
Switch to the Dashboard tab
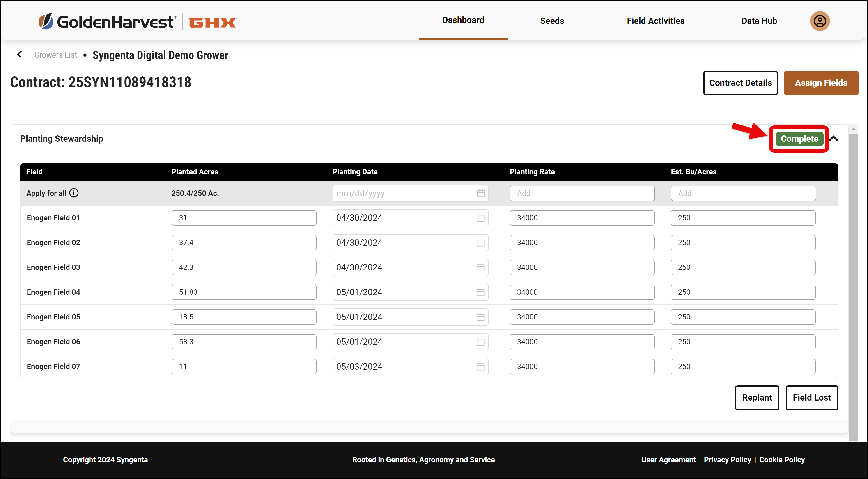pos(463,20)
